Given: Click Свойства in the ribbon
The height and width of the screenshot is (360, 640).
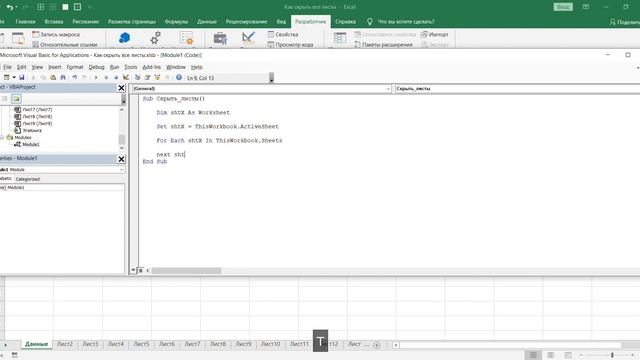Looking at the screenshot, I should coord(282,35).
